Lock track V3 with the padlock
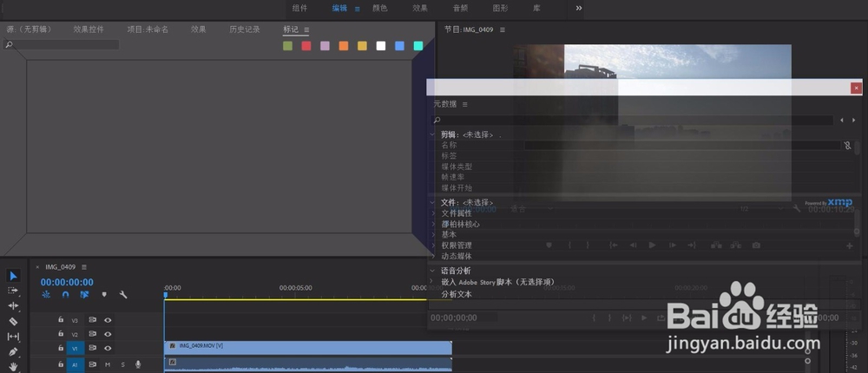 61,319
